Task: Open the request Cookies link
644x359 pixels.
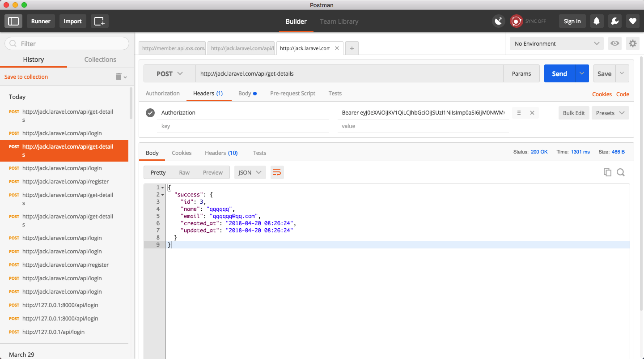Action: pyautogui.click(x=602, y=94)
